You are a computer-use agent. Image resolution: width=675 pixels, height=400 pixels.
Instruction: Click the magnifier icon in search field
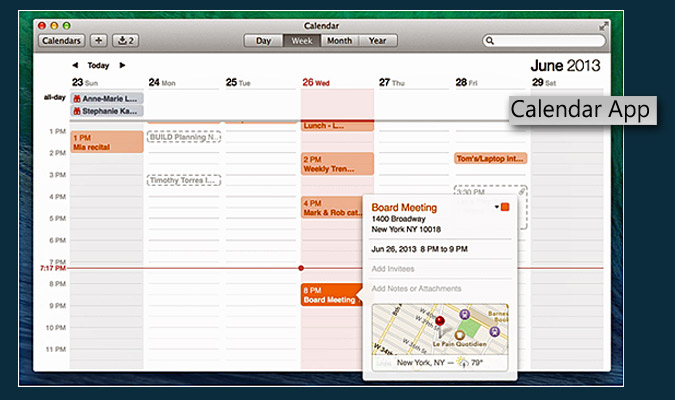(x=490, y=41)
